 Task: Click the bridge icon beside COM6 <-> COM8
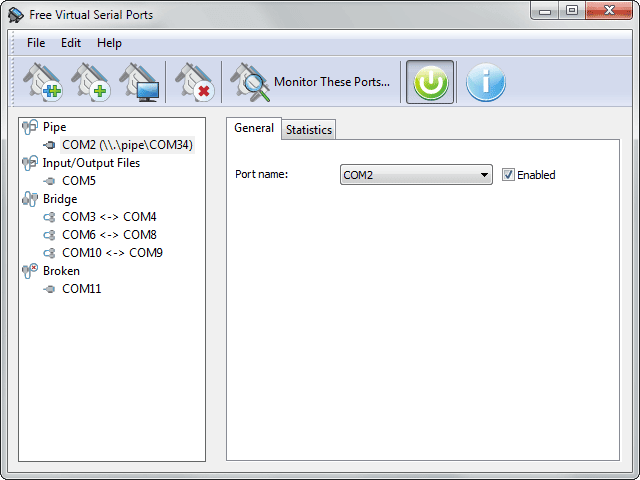click(x=49, y=235)
